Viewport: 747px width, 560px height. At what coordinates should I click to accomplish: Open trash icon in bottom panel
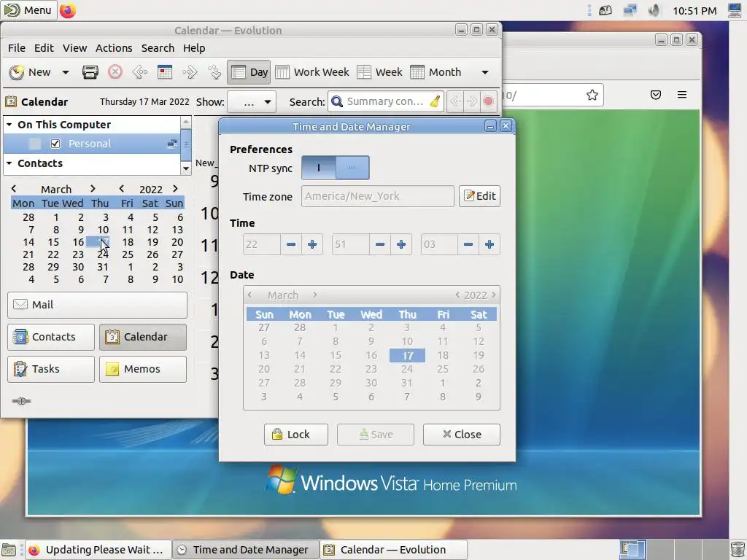coord(737,550)
